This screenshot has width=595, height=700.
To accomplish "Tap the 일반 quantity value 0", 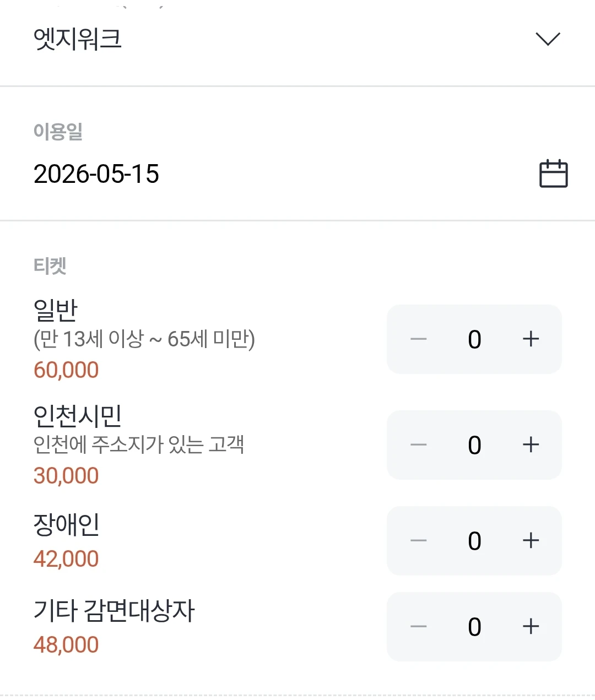I will (x=474, y=340).
